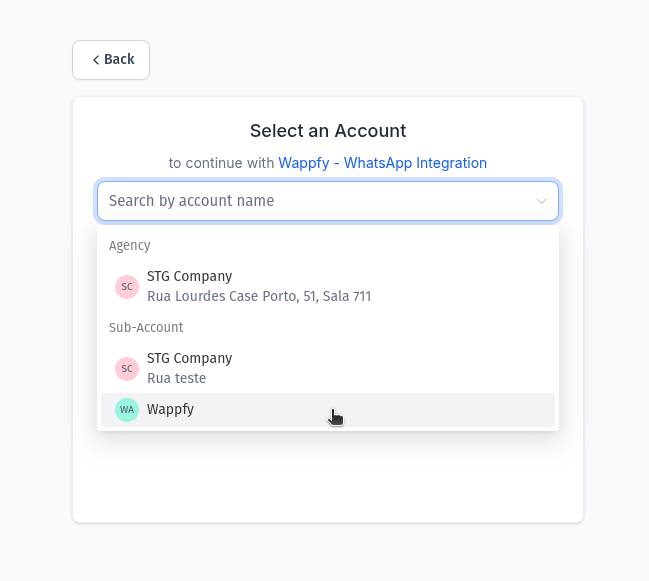Click the STG Company name under Agency
Screen dimensions: 649x581
190,276
